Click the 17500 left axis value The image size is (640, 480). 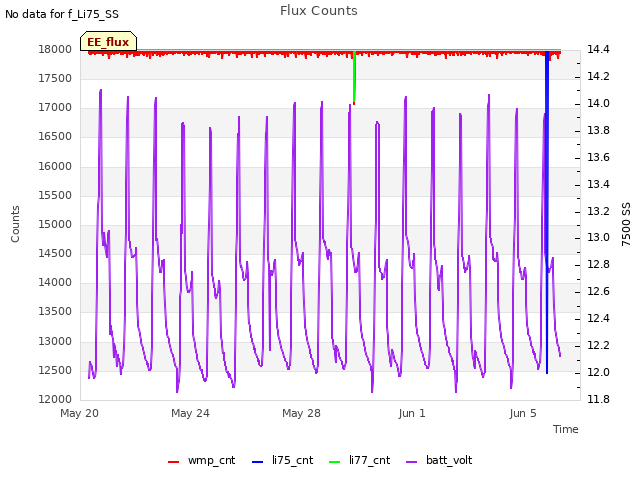pos(55,78)
